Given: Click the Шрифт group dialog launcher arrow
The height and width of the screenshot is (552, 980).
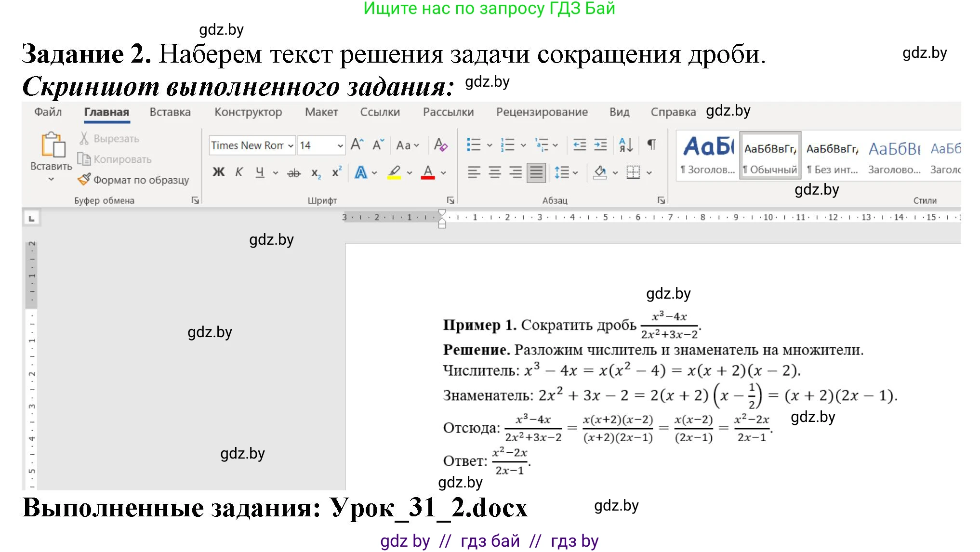Looking at the screenshot, I should 450,199.
